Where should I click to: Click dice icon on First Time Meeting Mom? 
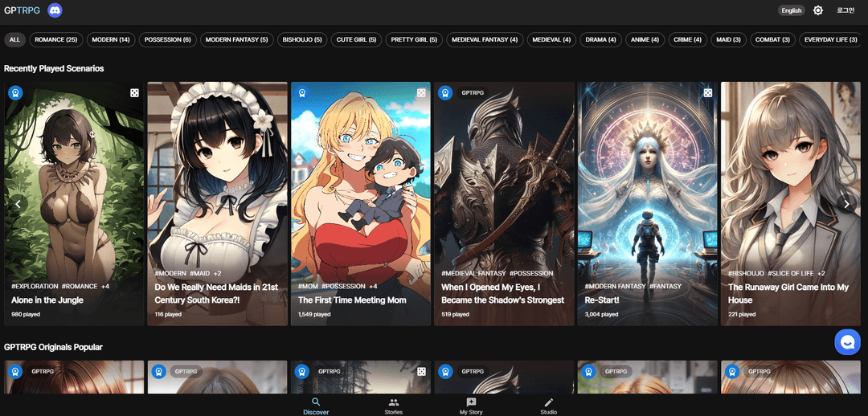[x=421, y=93]
